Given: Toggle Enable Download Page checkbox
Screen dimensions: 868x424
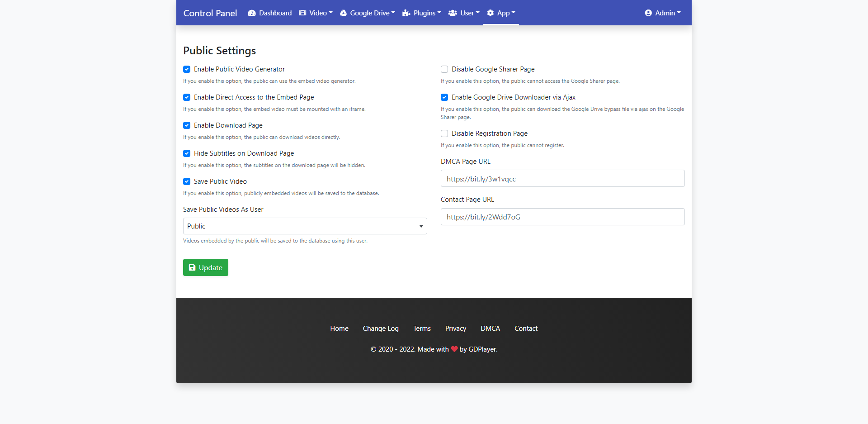Looking at the screenshot, I should tap(187, 125).
